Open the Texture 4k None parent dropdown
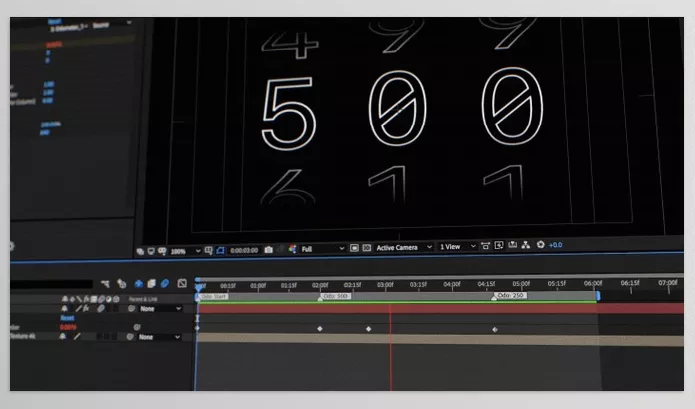Screen dimensions: 695x409 coord(160,337)
